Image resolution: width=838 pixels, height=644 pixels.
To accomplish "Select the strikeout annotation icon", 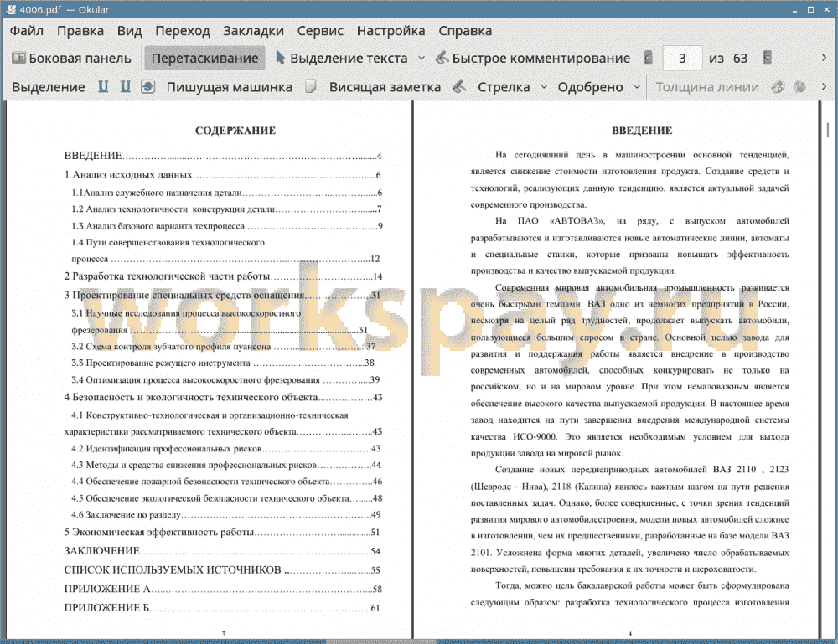I will tap(148, 86).
